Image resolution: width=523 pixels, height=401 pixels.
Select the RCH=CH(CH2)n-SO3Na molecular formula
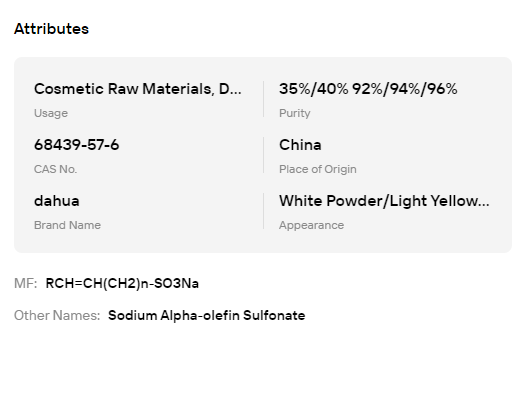[x=122, y=283]
